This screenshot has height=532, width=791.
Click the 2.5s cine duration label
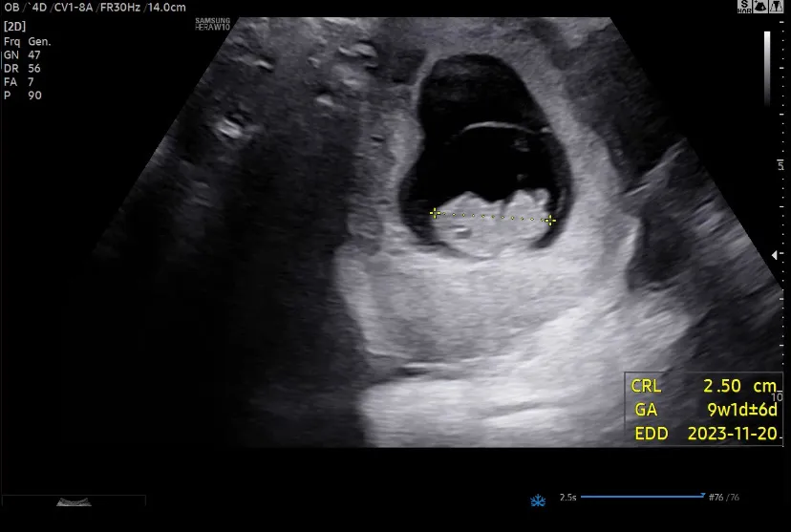(x=568, y=498)
